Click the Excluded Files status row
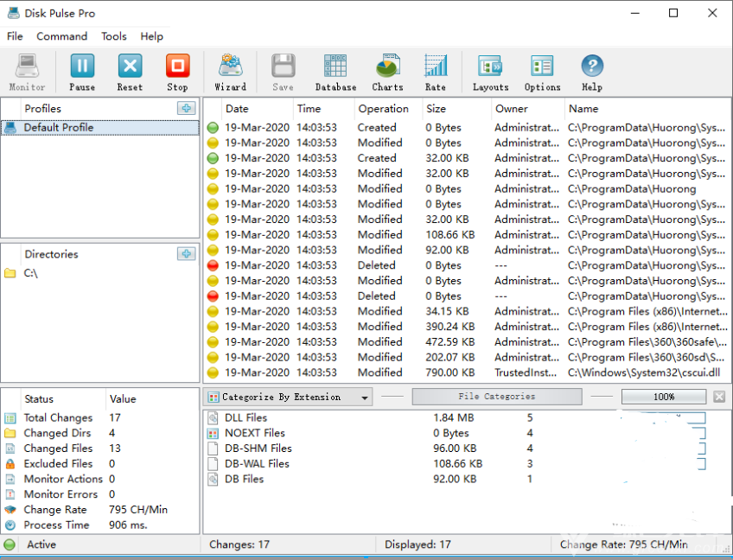Viewport: 733px width, 560px height. coord(100,464)
